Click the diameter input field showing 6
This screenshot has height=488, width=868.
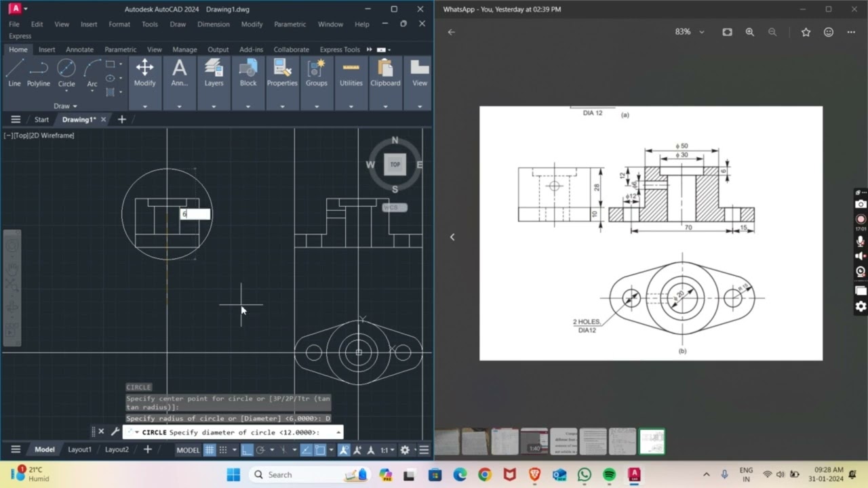pos(195,214)
